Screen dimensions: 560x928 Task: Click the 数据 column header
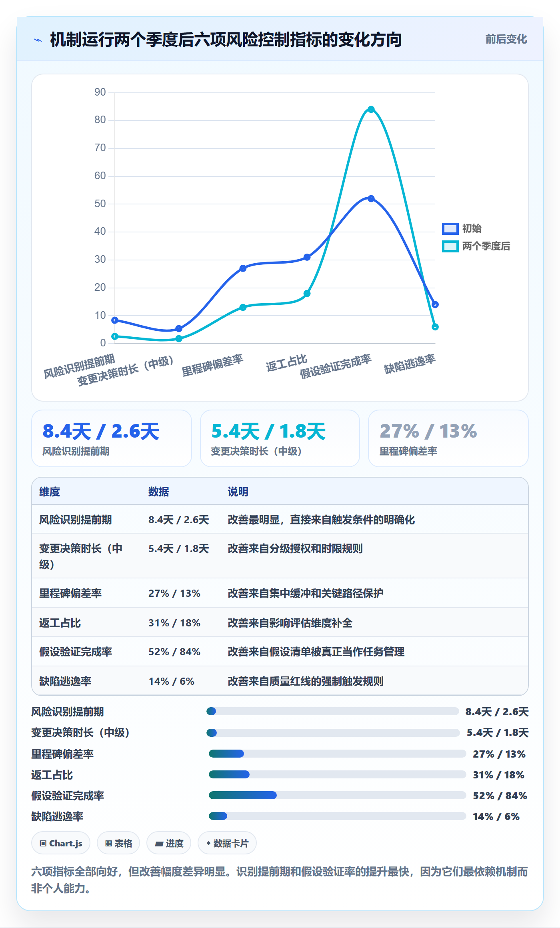click(x=159, y=492)
